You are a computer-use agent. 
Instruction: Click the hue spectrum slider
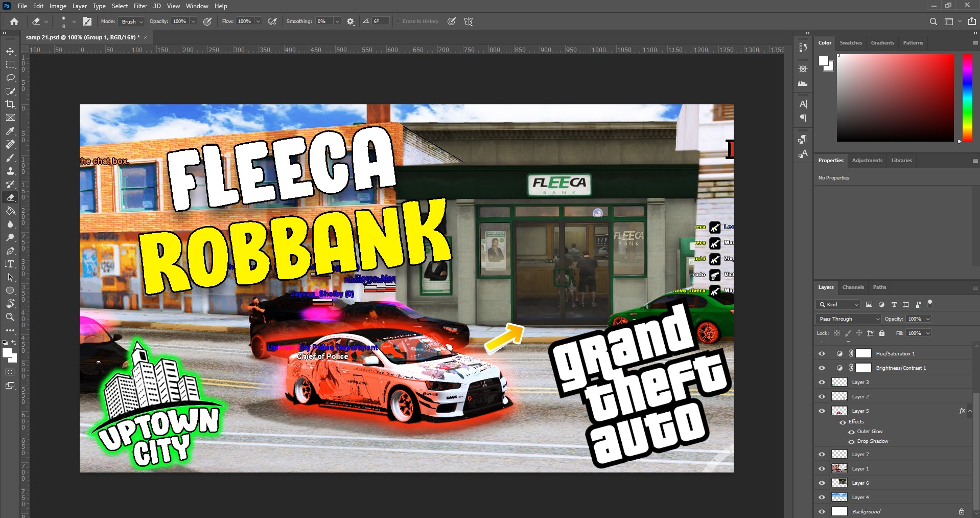pos(967,98)
